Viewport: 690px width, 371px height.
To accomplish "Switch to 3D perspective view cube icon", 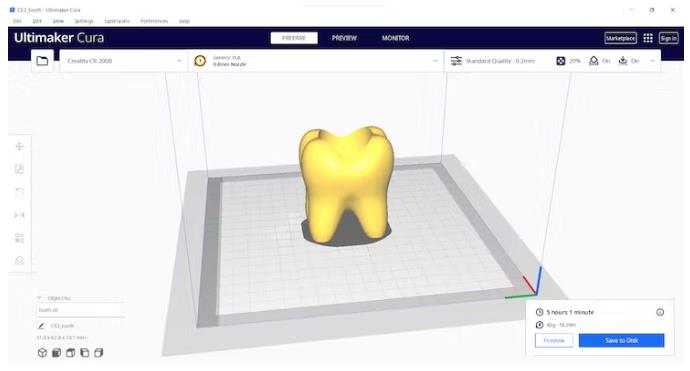I will point(42,353).
